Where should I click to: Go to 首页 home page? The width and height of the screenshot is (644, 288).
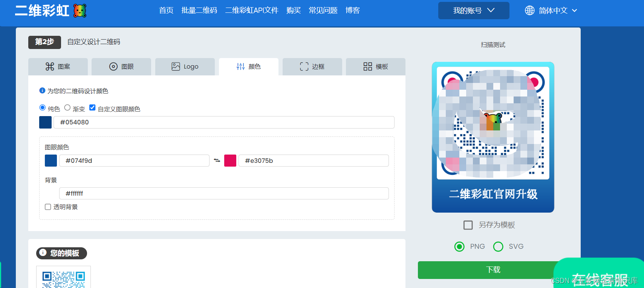click(x=166, y=11)
